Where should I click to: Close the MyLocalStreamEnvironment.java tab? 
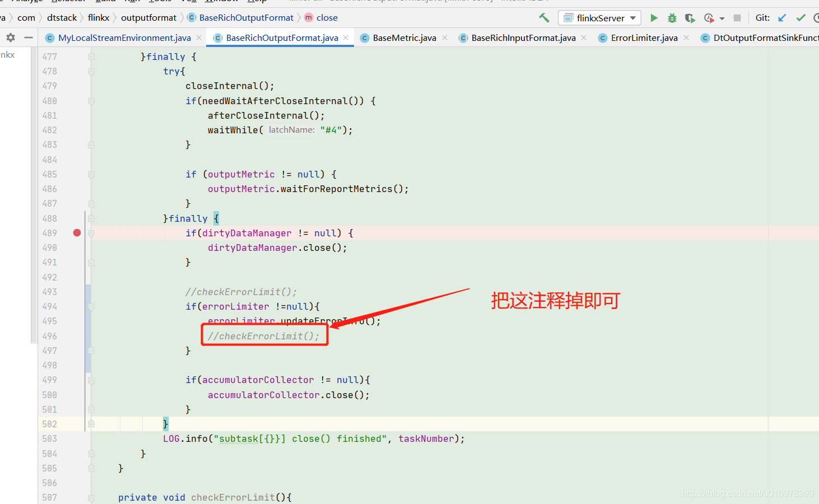click(198, 38)
